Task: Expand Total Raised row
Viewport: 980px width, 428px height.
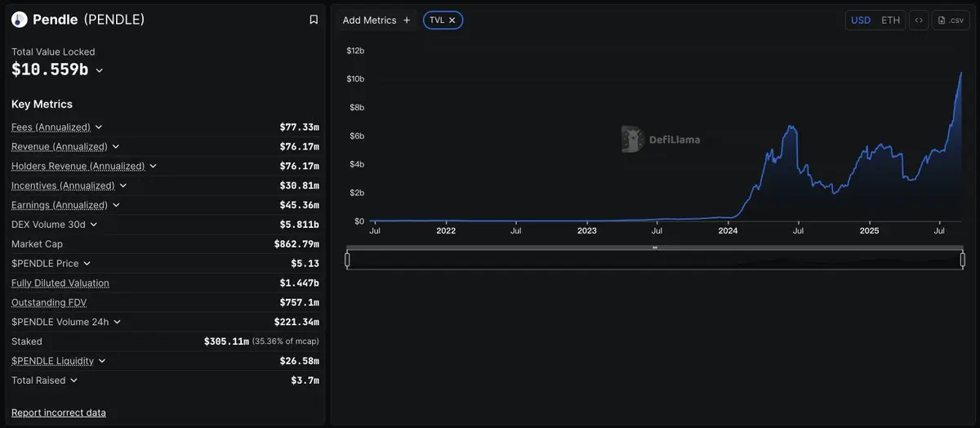Action: pyautogui.click(x=73, y=381)
